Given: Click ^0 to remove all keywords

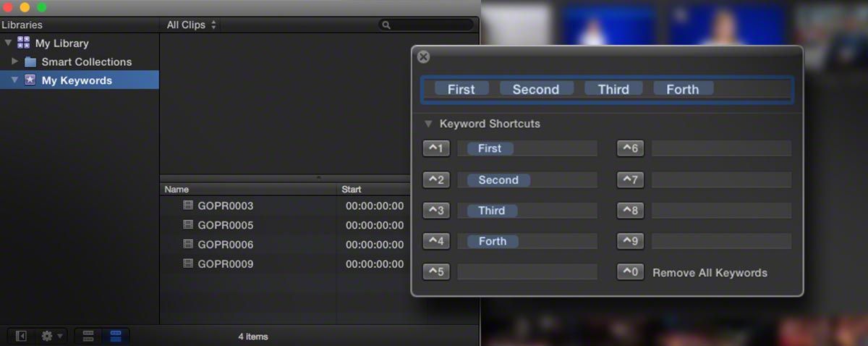Looking at the screenshot, I should [630, 272].
